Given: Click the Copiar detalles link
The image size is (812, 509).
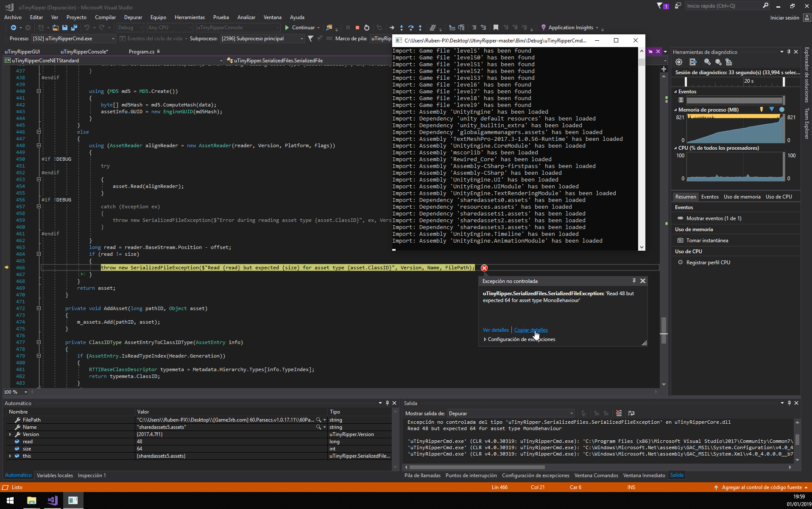Looking at the screenshot, I should (x=530, y=330).
